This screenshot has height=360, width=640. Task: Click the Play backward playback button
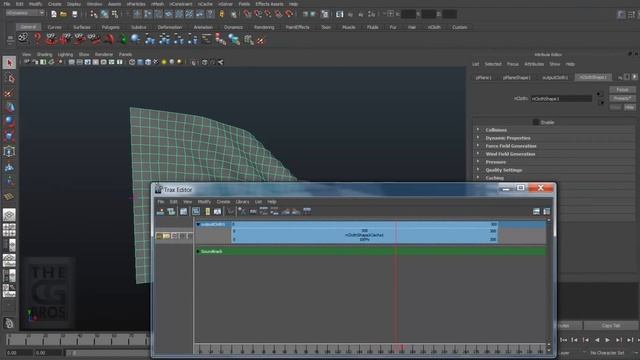pyautogui.click(x=597, y=340)
